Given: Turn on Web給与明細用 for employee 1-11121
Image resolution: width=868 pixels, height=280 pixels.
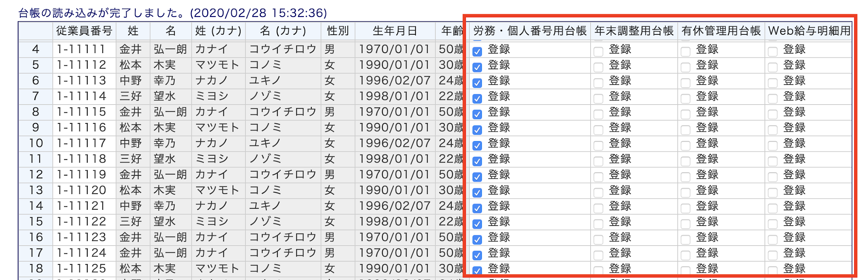Looking at the screenshot, I should click(x=773, y=208).
